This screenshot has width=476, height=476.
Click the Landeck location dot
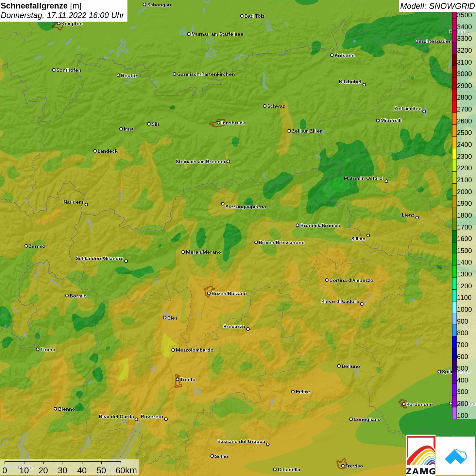point(95,151)
